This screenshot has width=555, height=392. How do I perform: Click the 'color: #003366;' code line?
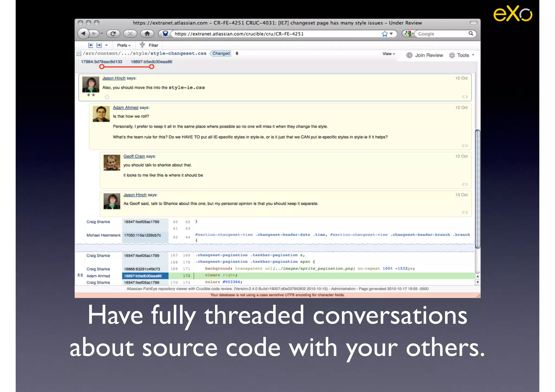tap(224, 282)
